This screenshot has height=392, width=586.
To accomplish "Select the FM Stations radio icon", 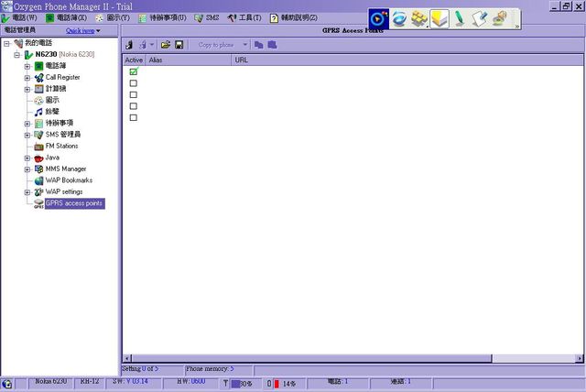I will point(38,147).
